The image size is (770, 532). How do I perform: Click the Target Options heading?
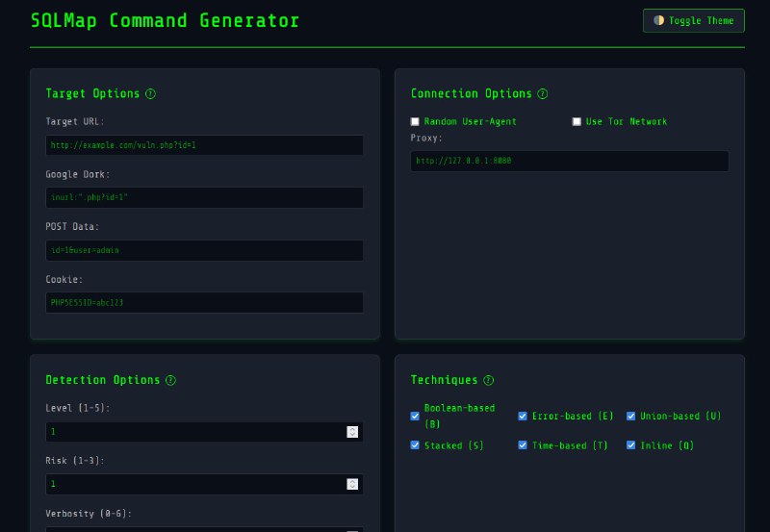pyautogui.click(x=92, y=93)
